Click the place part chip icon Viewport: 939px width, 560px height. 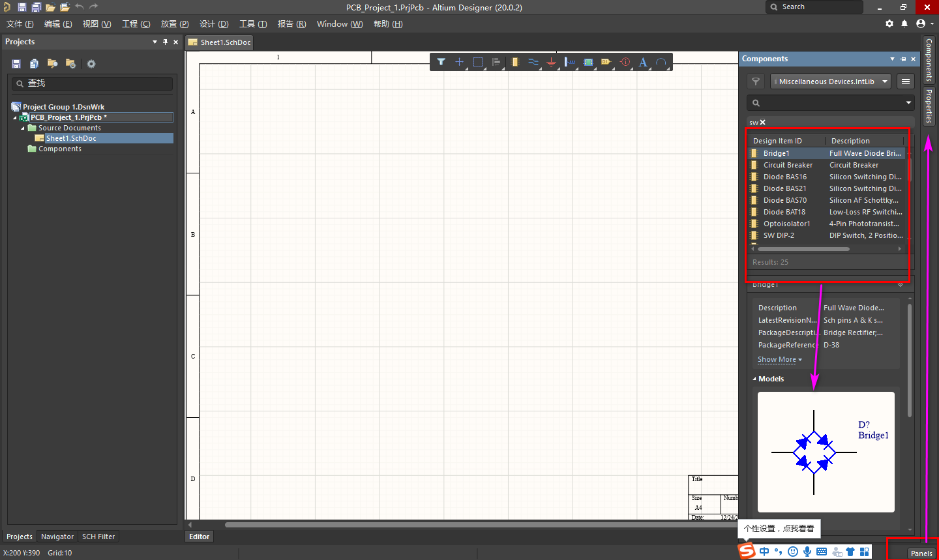[x=515, y=62]
